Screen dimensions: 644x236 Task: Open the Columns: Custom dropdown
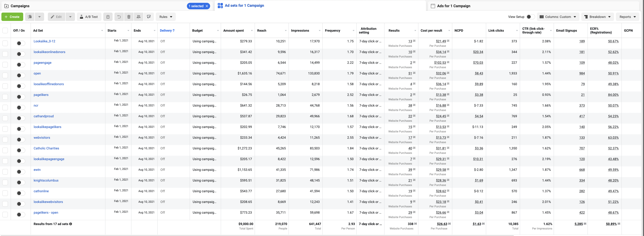[x=558, y=17]
